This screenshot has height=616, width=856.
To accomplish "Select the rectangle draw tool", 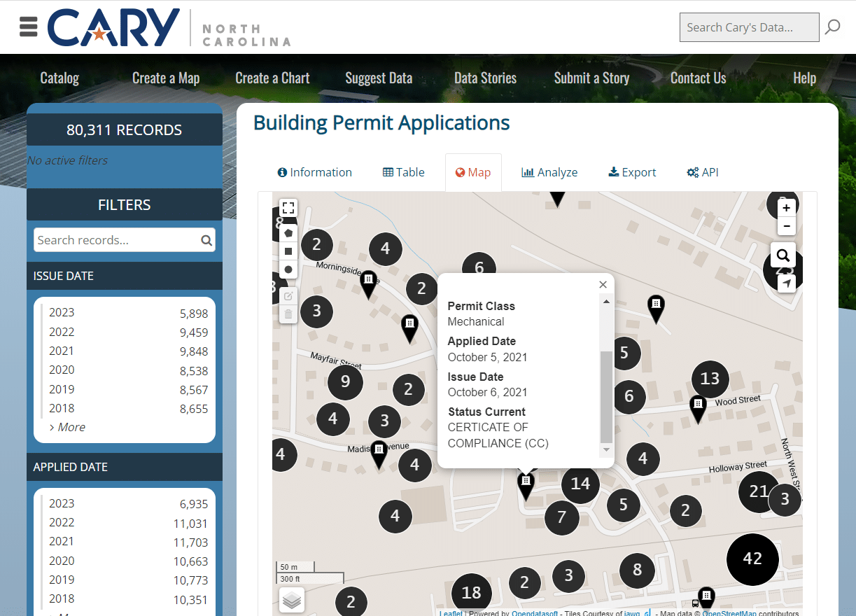I will (288, 251).
